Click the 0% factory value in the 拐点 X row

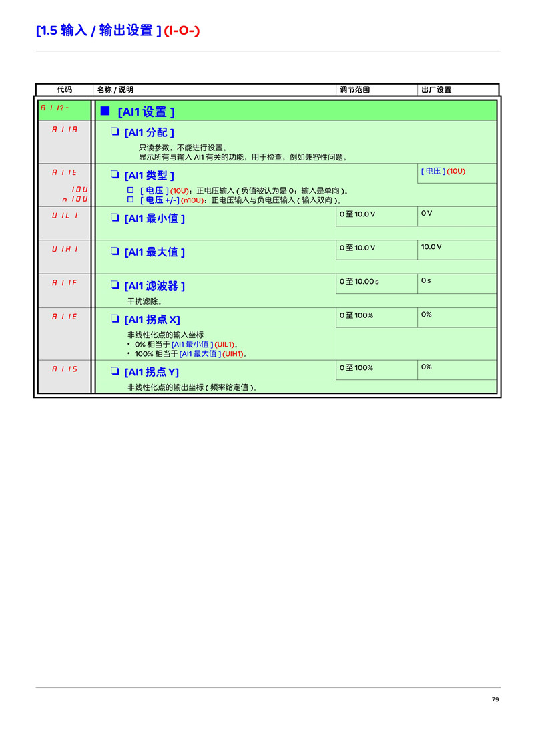(426, 315)
